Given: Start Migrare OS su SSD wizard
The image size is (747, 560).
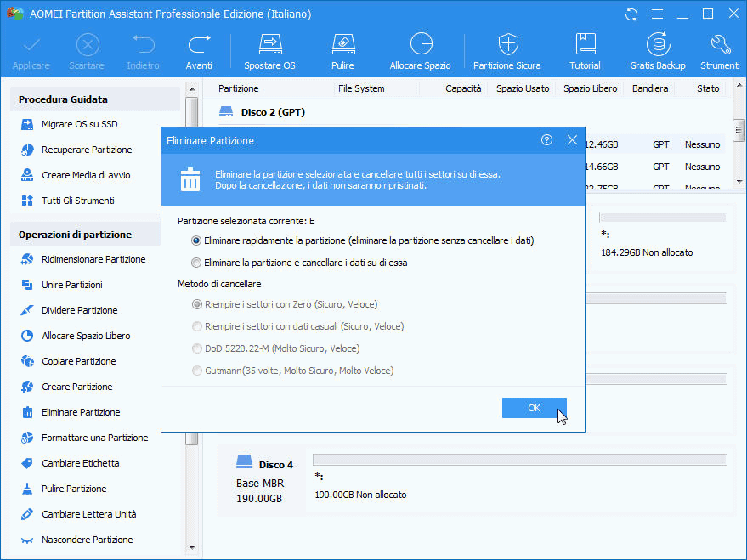Looking at the screenshot, I should [x=70, y=124].
